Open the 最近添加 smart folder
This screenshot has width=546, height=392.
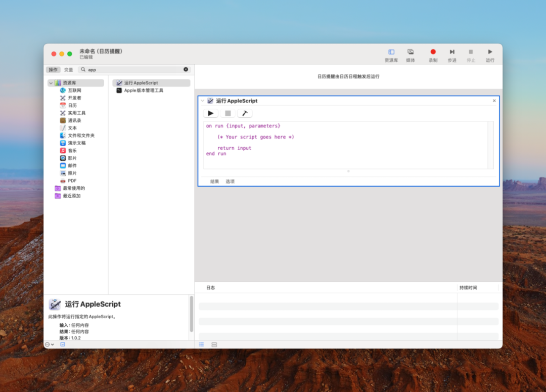pyautogui.click(x=68, y=196)
